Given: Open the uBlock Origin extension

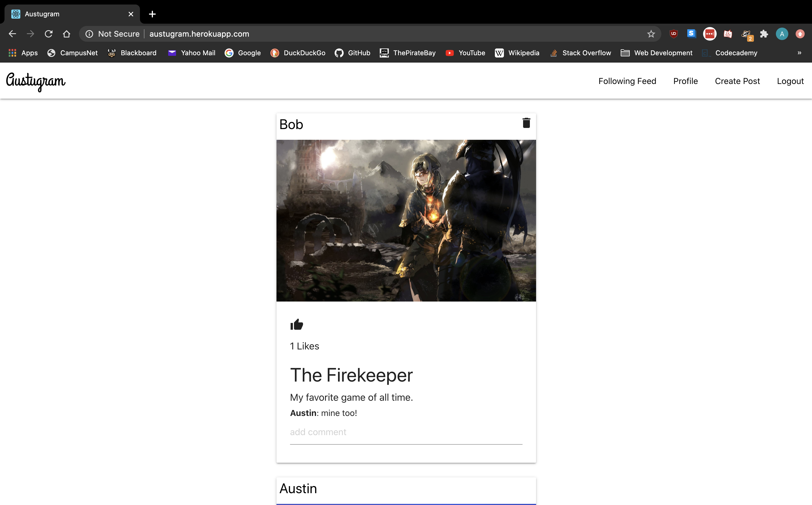Looking at the screenshot, I should coord(673,34).
